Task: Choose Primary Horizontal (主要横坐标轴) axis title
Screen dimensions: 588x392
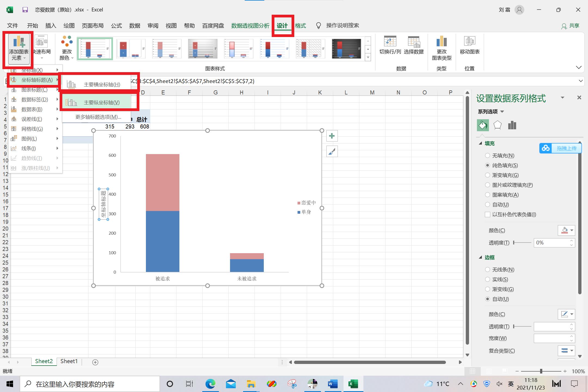Action: coord(97,84)
